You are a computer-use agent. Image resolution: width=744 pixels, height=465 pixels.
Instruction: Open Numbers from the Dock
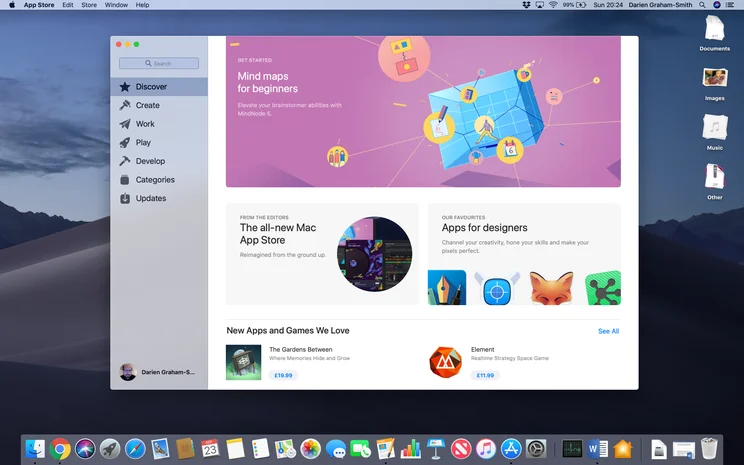click(410, 449)
